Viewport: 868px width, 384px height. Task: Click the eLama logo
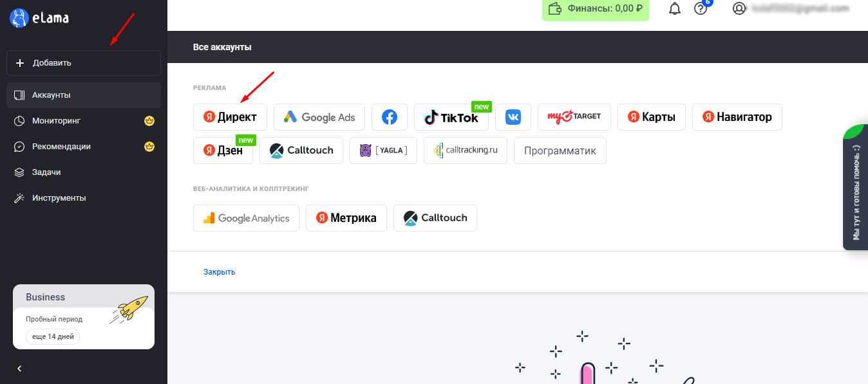coord(39,19)
